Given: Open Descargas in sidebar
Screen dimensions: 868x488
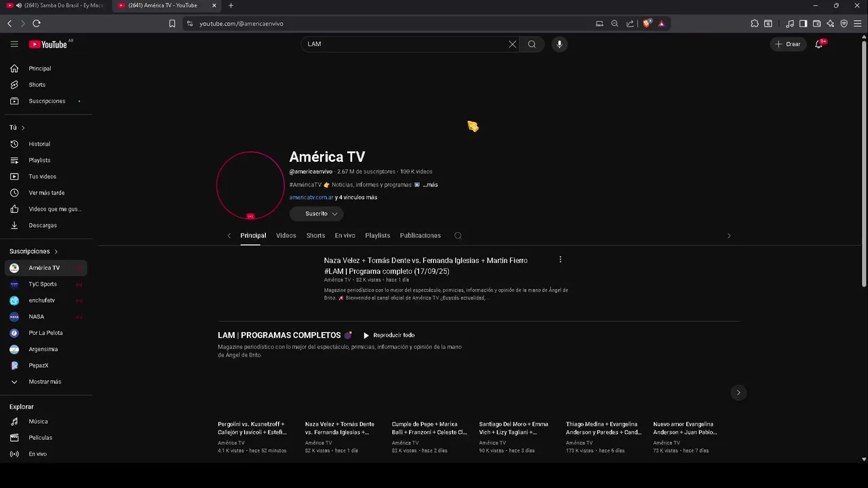Looking at the screenshot, I should (x=46, y=225).
